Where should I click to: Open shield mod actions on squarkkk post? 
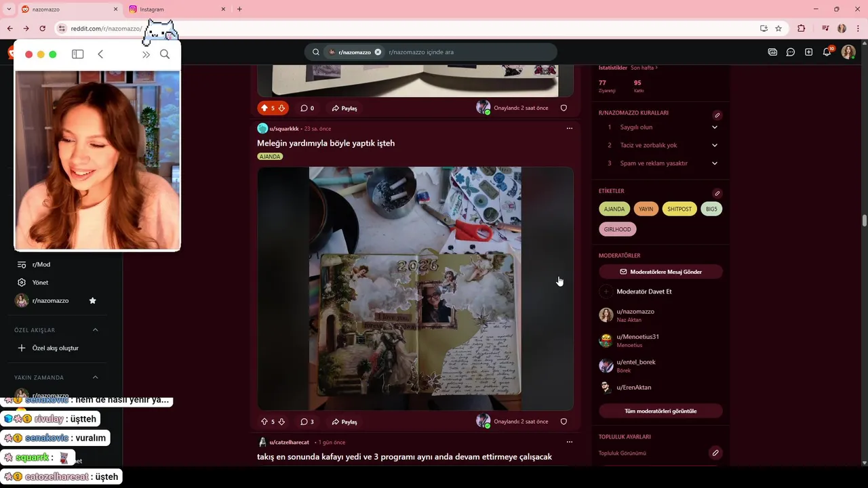pyautogui.click(x=564, y=422)
